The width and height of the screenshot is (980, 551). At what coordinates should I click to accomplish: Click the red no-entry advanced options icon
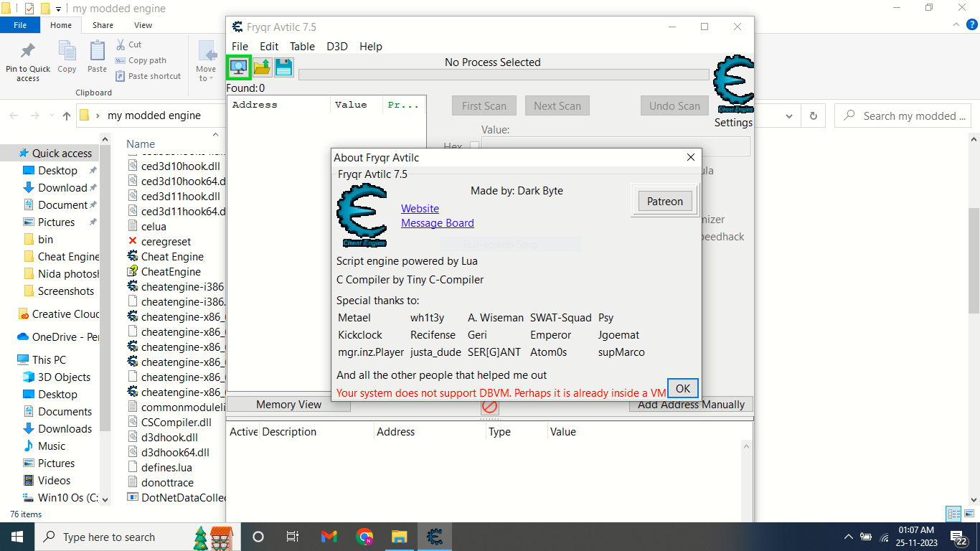point(489,407)
